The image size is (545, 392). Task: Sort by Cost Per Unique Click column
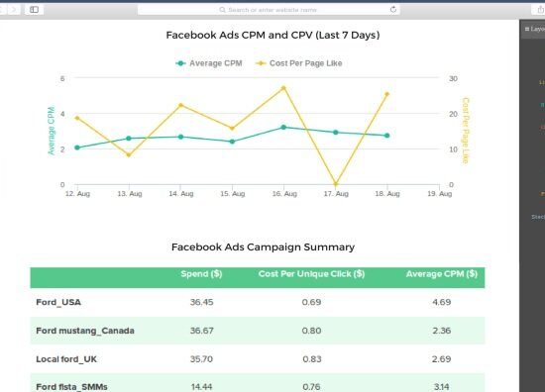(311, 274)
